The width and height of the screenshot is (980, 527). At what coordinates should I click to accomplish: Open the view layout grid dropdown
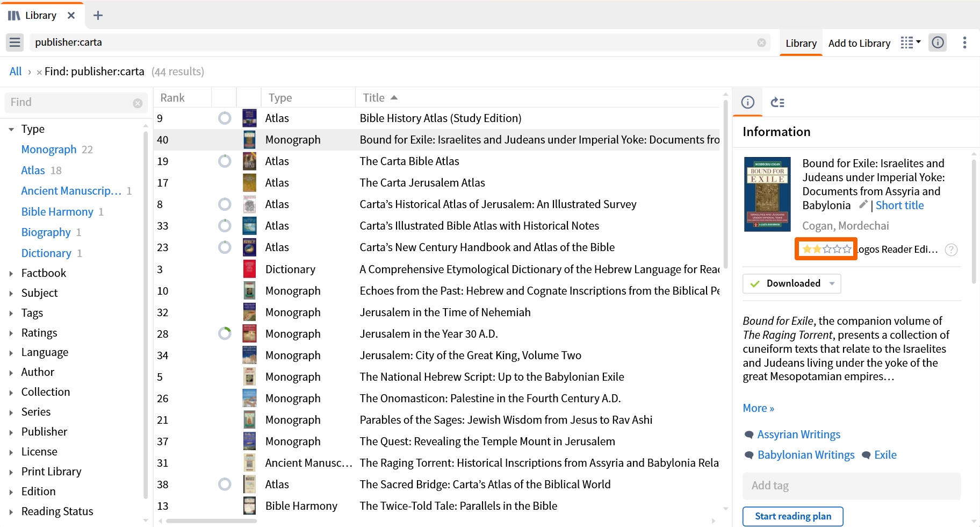(911, 42)
